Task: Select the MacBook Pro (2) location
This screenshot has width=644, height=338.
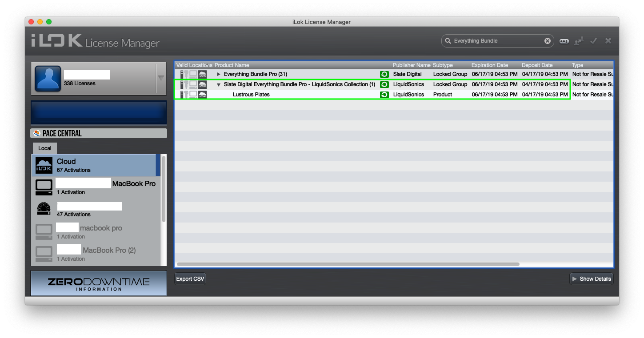Action: tap(95, 254)
